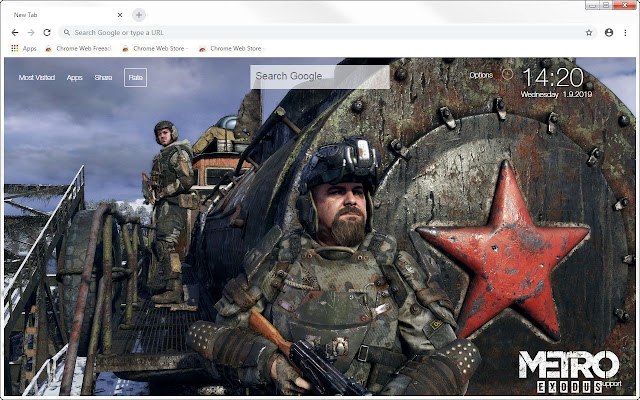Click the address bar search field
Screen dimensions: 640x400
(x=329, y=32)
